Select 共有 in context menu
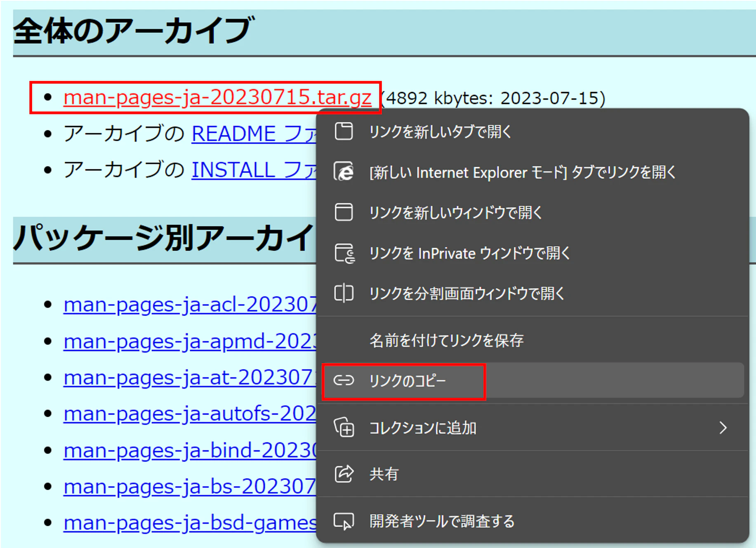This screenshot has height=548, width=756. point(532,474)
